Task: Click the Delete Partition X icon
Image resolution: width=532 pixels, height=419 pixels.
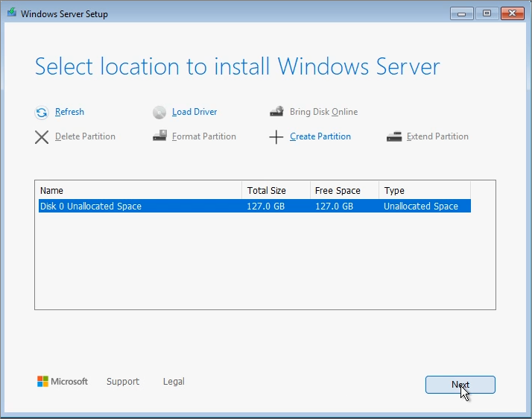Action: pos(42,137)
